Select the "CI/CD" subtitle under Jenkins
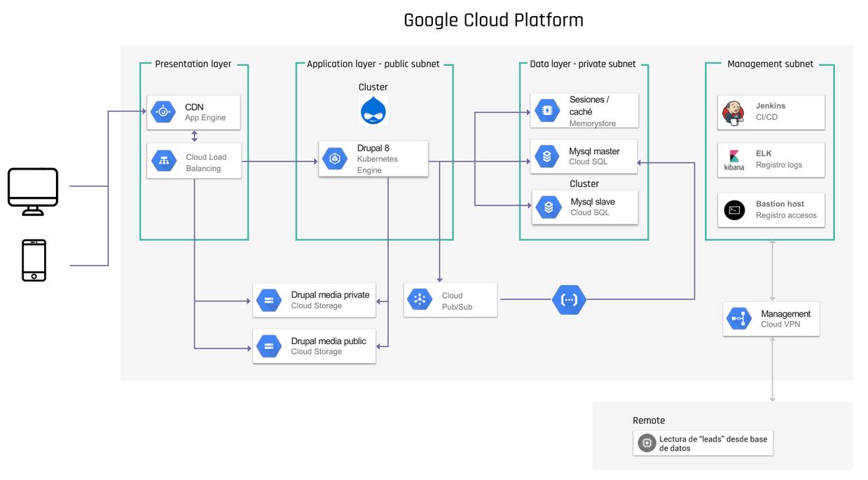 (x=766, y=117)
